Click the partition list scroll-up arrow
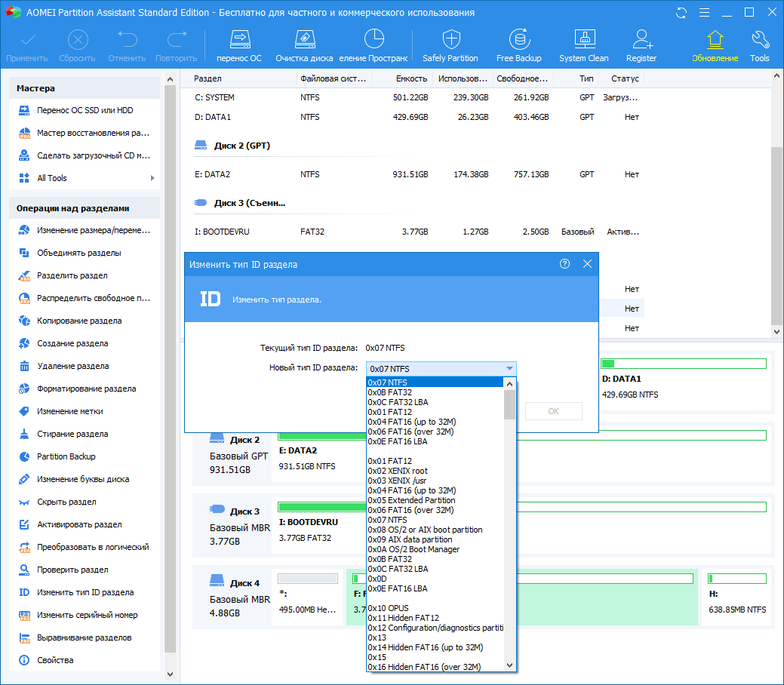Viewport: 784px width, 685px height. pyautogui.click(x=776, y=76)
